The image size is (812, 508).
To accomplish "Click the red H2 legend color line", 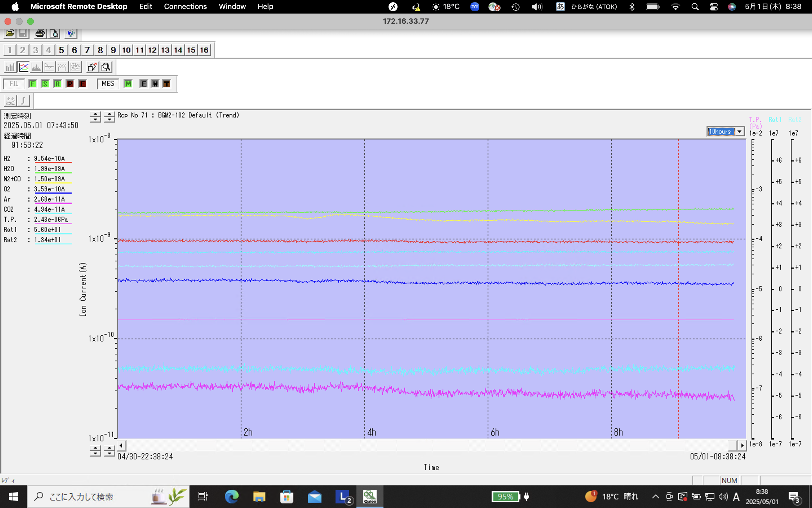I will (53, 163).
